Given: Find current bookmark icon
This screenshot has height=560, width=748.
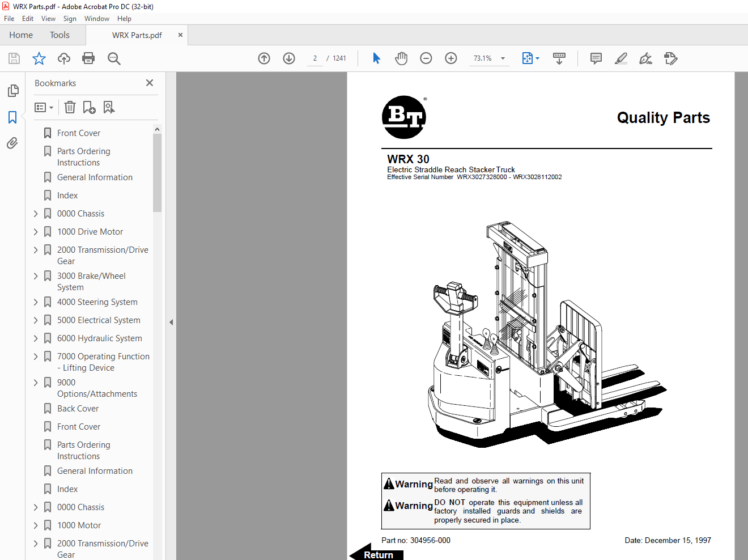Looking at the screenshot, I should pyautogui.click(x=109, y=107).
